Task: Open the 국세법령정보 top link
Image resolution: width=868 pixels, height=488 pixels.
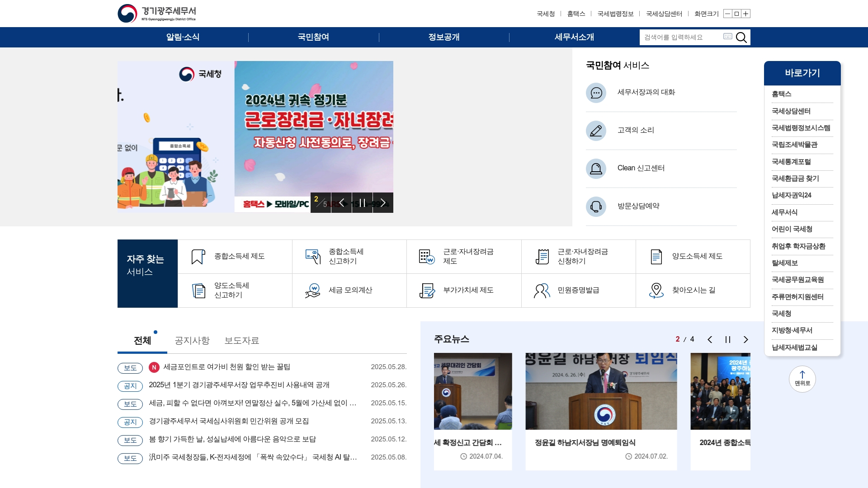Action: coord(615,14)
